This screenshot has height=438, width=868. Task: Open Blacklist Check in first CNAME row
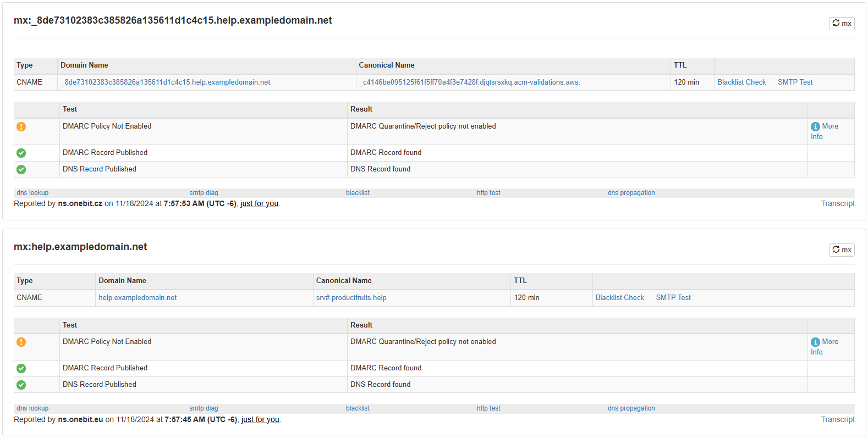tap(741, 82)
